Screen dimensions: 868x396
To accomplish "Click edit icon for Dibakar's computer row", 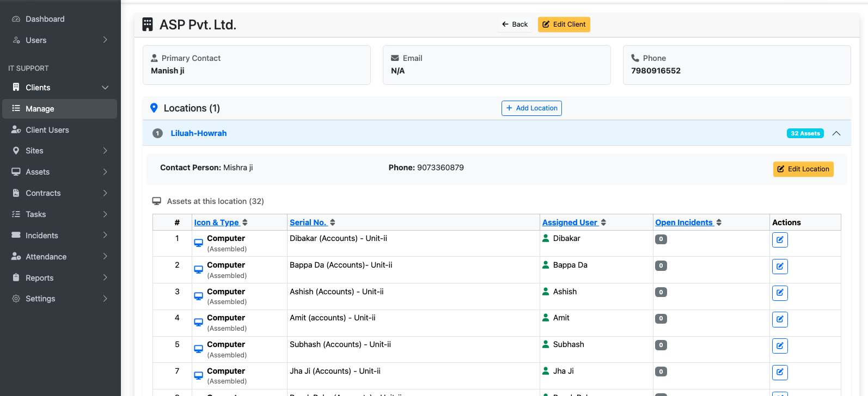I will click(x=780, y=240).
